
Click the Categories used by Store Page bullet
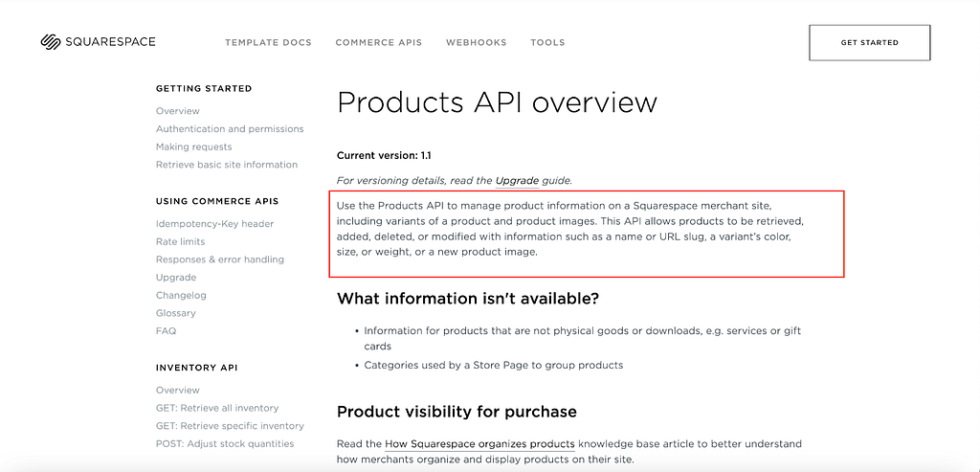click(x=494, y=365)
